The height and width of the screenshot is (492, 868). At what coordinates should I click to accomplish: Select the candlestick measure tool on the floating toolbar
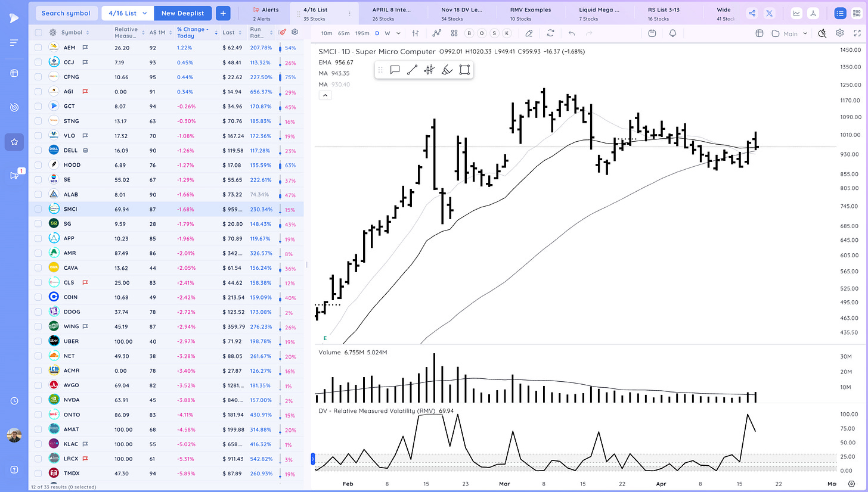click(429, 70)
